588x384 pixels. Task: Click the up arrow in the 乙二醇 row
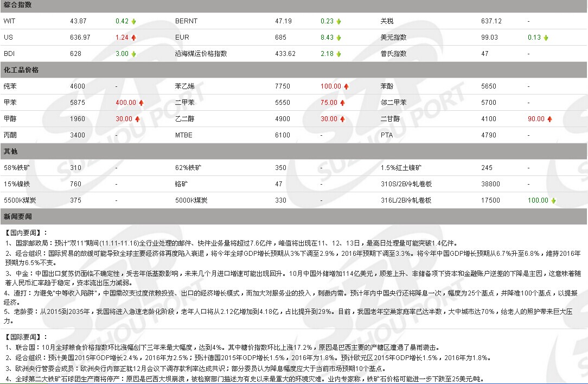[342, 119]
